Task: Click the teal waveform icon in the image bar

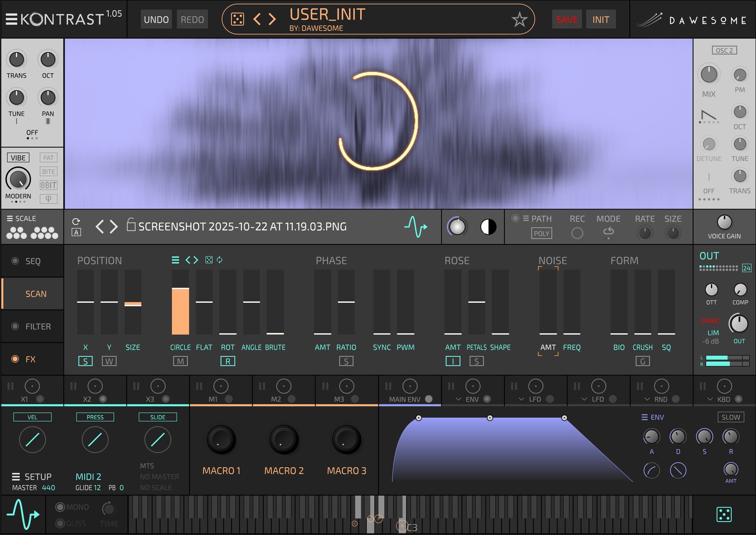Action: [415, 227]
